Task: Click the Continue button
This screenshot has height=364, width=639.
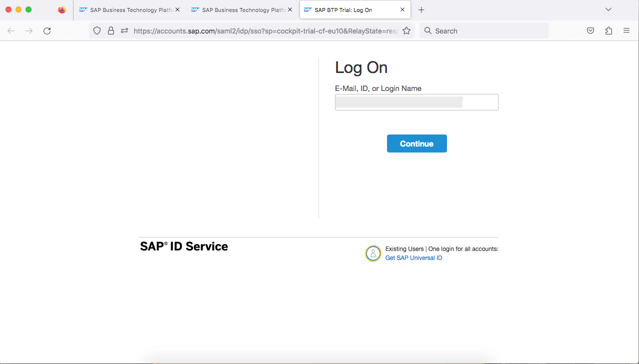Action: [x=416, y=143]
